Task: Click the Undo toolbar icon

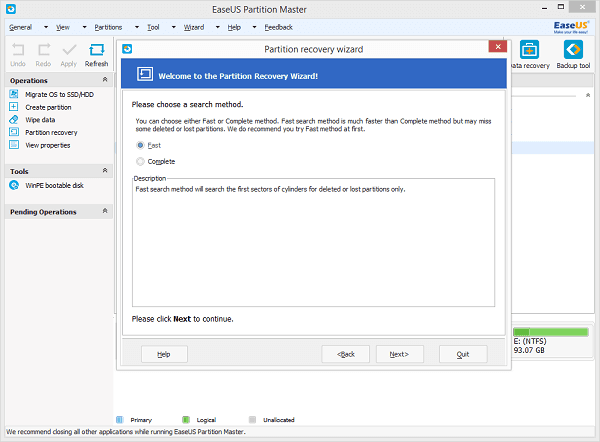Action: coord(17,50)
